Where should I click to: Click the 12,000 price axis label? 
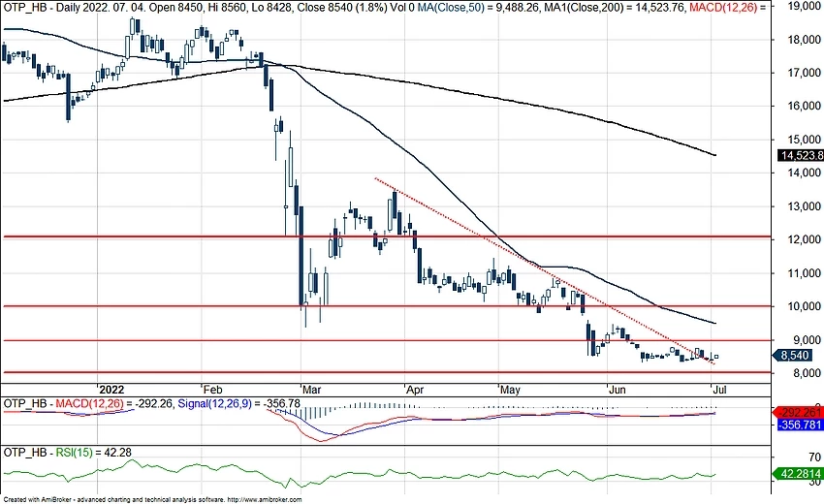pos(804,239)
